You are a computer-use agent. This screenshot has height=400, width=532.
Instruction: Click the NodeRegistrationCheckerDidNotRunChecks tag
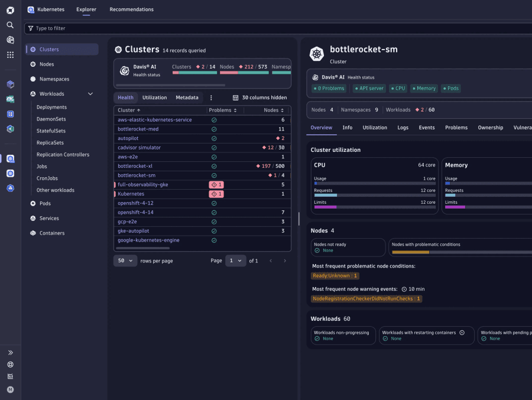tap(366, 299)
